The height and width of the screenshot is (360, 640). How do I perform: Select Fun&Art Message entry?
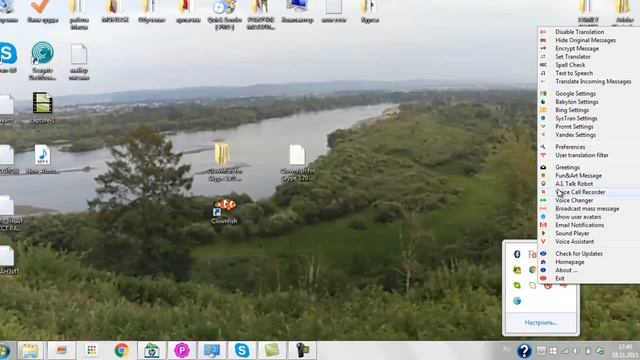(x=578, y=176)
